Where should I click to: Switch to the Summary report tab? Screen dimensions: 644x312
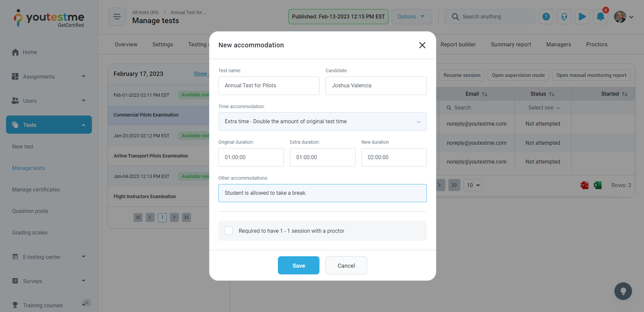pyautogui.click(x=511, y=45)
